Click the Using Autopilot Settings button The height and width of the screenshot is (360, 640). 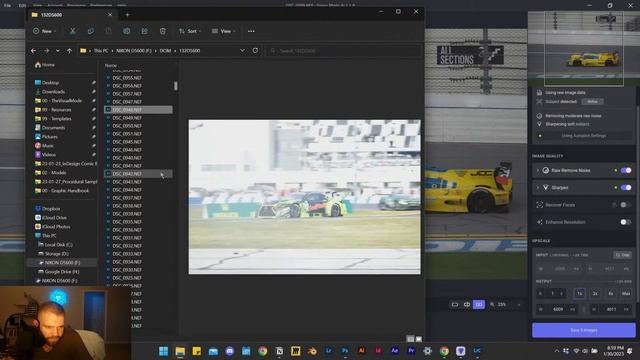tap(584, 136)
